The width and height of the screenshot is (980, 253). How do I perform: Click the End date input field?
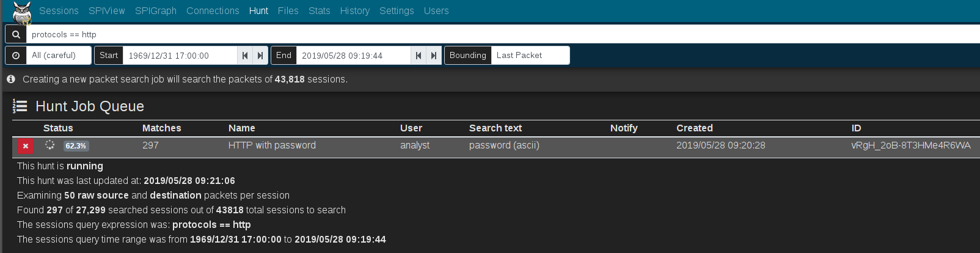click(x=353, y=56)
